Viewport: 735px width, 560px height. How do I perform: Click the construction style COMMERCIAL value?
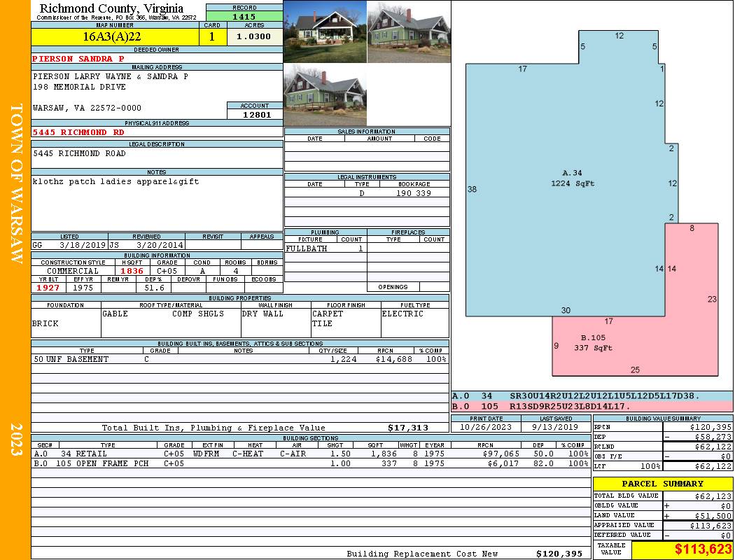tap(73, 271)
